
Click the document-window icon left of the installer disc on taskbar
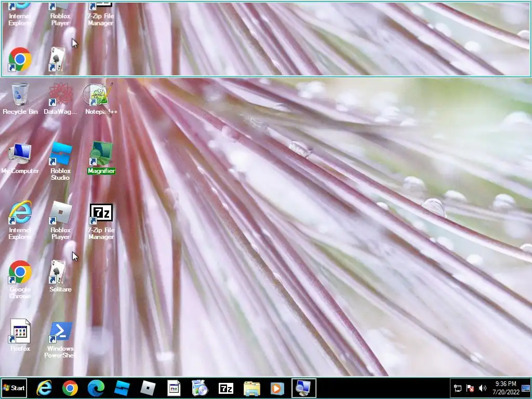pyautogui.click(x=174, y=388)
